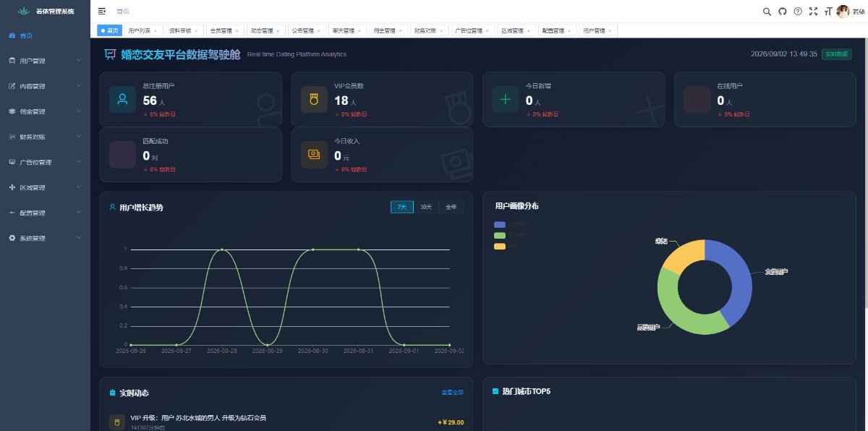This screenshot has height=431, width=868.
Task: Expand the 佣金管理 menu chevron
Action: [78, 111]
